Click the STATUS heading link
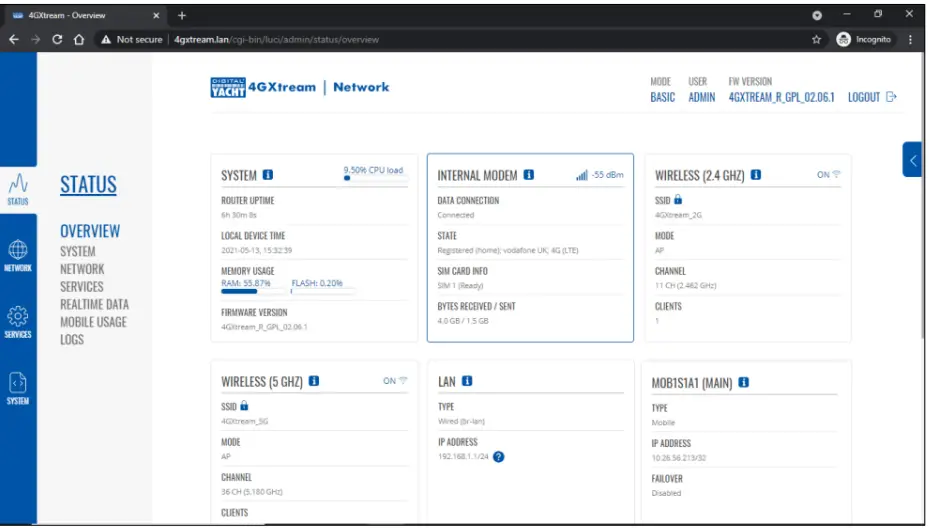Viewport: 930px width, 528px height. point(88,185)
